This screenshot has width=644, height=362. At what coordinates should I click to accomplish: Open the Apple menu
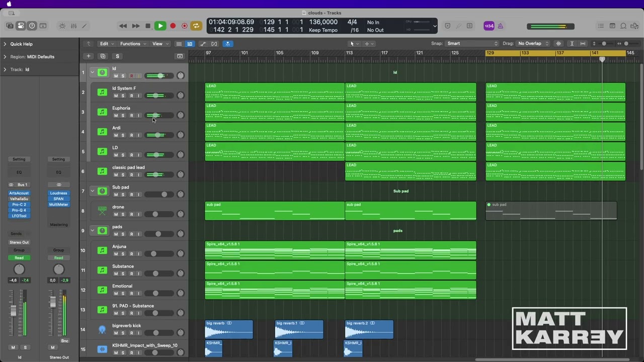(x=9, y=4)
